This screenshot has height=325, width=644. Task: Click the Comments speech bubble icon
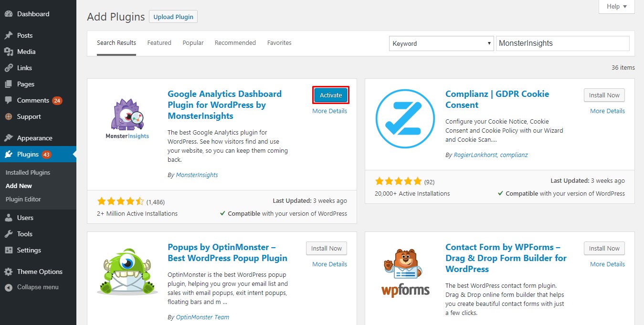(8, 100)
